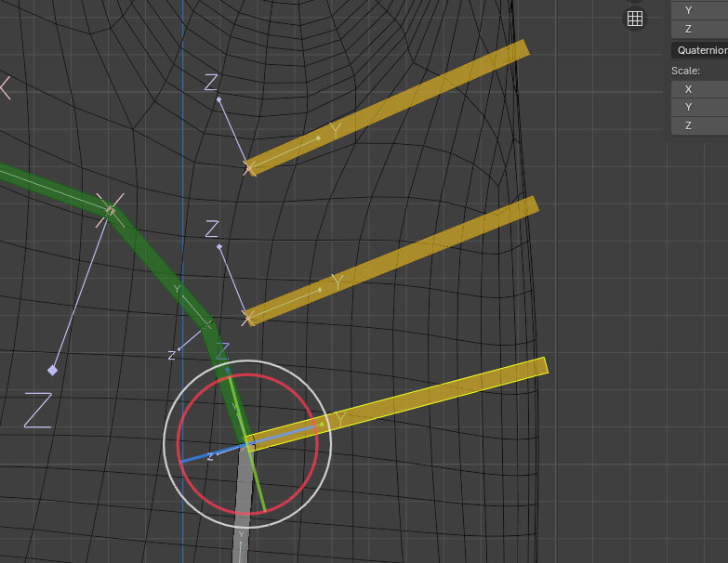Click the Scale Y field
Viewport: 728px width, 563px height.
699,107
